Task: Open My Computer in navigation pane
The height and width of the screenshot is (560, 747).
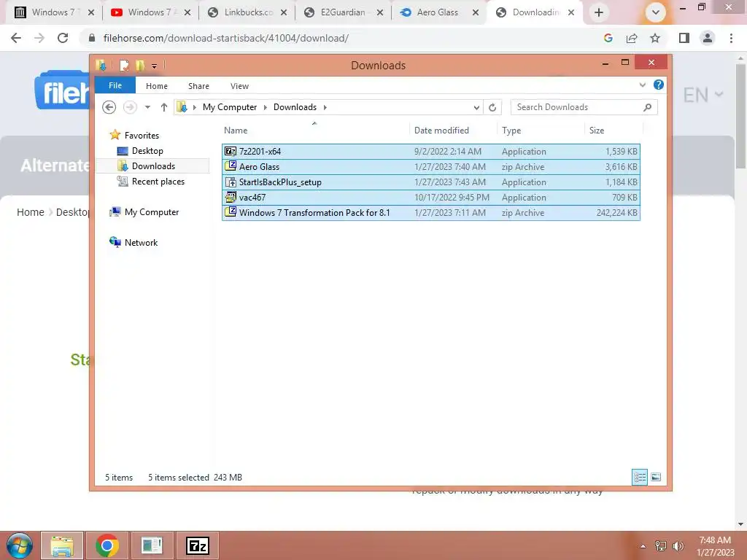Action: point(152,212)
